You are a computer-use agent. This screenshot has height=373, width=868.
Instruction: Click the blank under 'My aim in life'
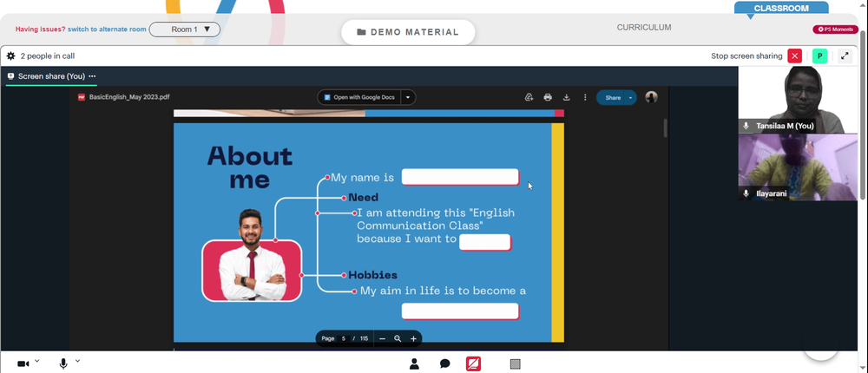(460, 311)
